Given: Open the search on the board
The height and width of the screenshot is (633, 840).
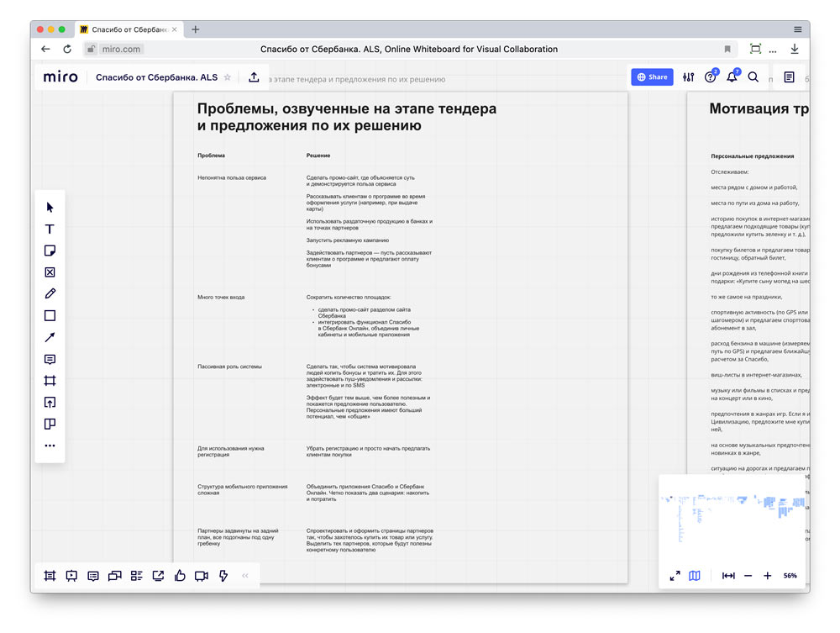Looking at the screenshot, I should tap(753, 76).
